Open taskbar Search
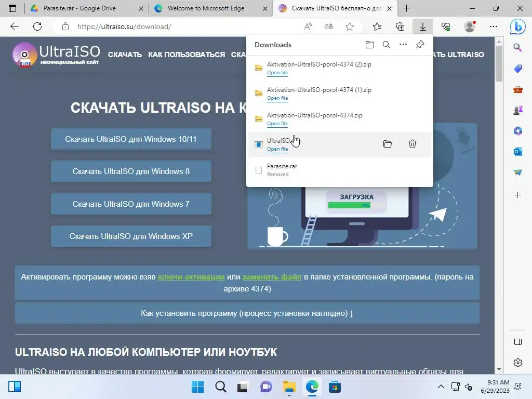Image resolution: width=532 pixels, height=399 pixels. (x=220, y=387)
